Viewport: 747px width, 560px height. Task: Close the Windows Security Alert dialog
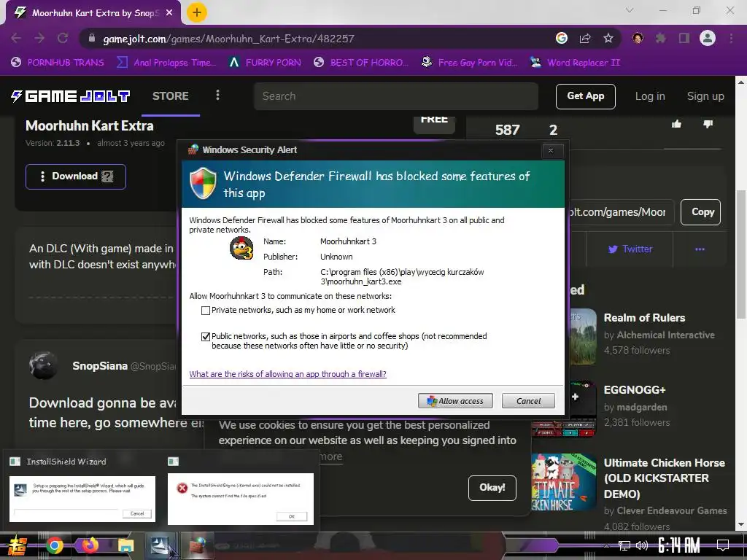(551, 150)
